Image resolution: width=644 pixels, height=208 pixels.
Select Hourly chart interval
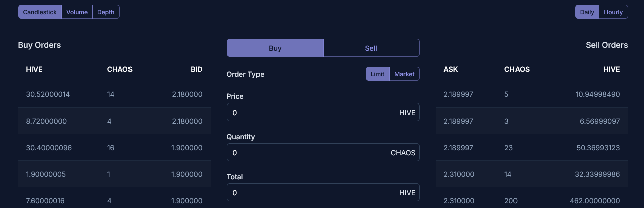613,12
